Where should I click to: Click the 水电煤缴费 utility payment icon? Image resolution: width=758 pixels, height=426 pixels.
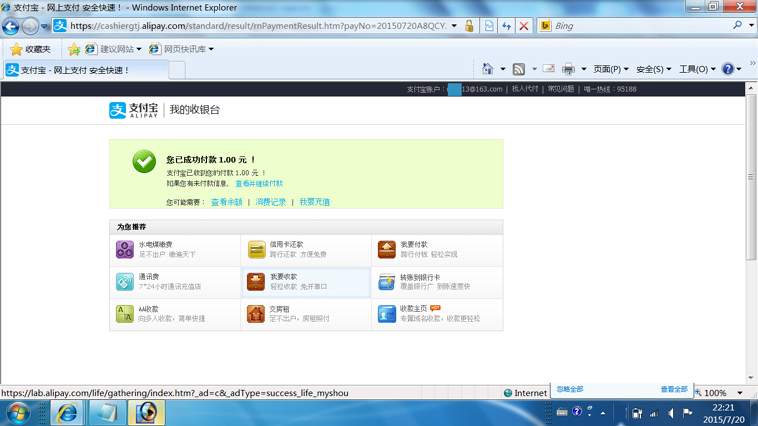[125, 250]
